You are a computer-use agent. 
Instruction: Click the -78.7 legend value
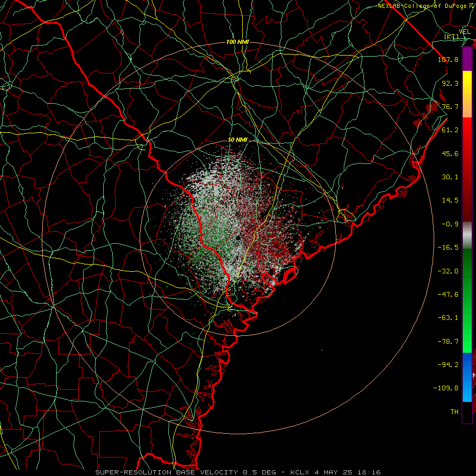tap(448, 342)
